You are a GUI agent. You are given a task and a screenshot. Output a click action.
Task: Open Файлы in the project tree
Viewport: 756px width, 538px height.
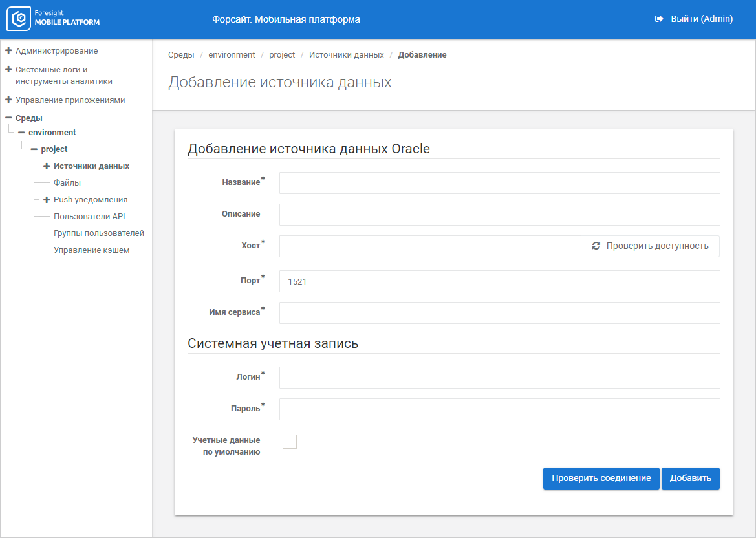point(67,183)
